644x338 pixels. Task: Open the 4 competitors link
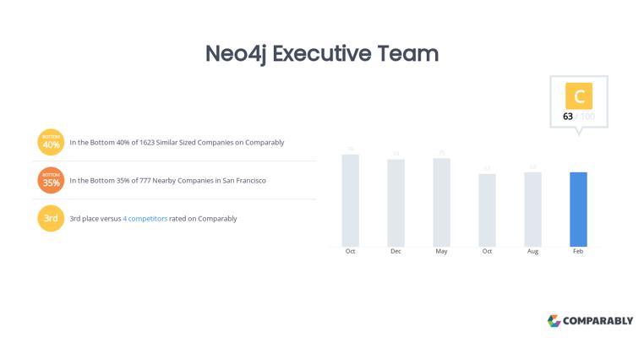[145, 219]
